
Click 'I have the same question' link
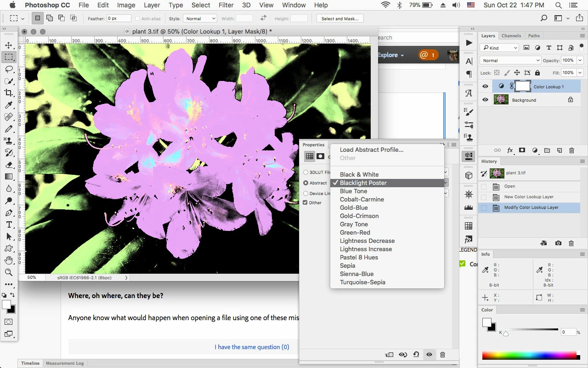pyautogui.click(x=252, y=347)
